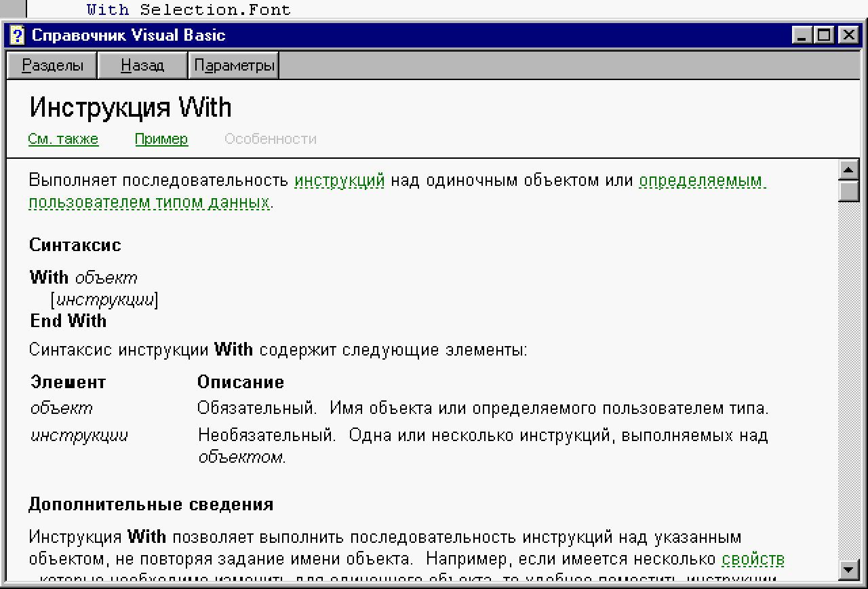Image resolution: width=868 pixels, height=589 pixels.
Task: Click the [инструкции] syntax placeholder
Action: click(104, 299)
